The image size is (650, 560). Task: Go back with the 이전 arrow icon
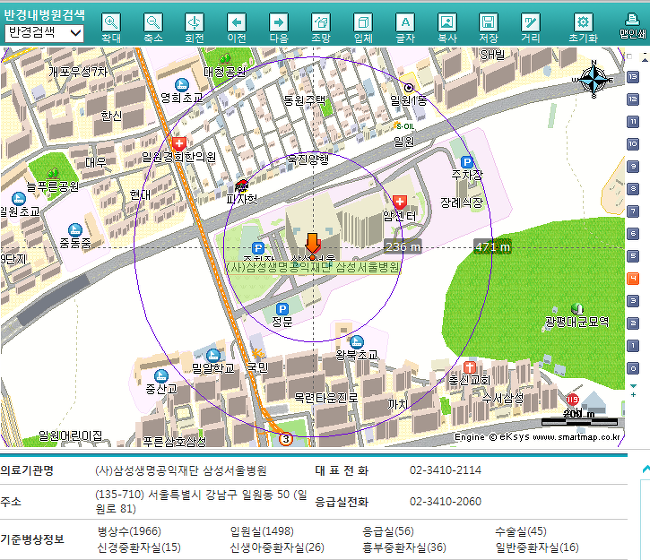237,23
